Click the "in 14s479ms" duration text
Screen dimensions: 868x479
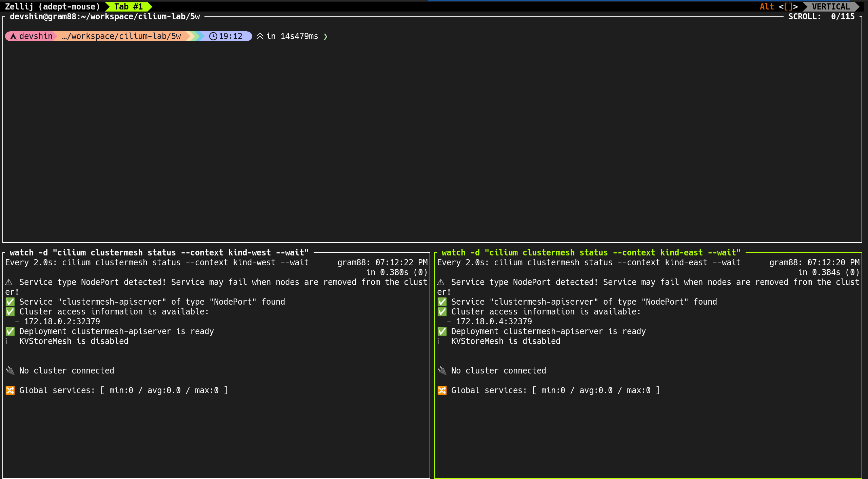click(292, 36)
